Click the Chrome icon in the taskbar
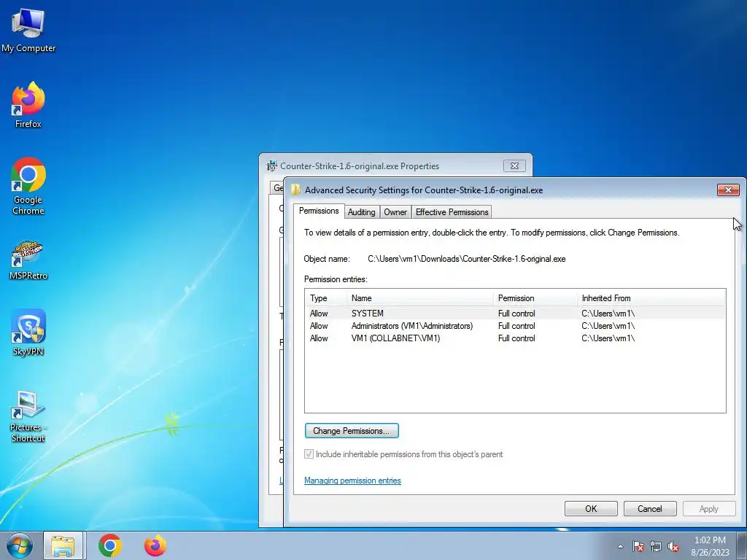The width and height of the screenshot is (747, 560). [x=110, y=545]
